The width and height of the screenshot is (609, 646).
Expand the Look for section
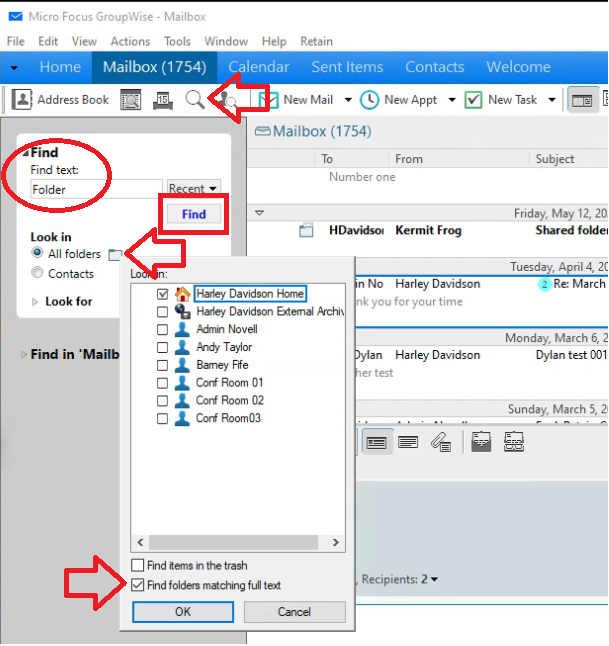35,302
